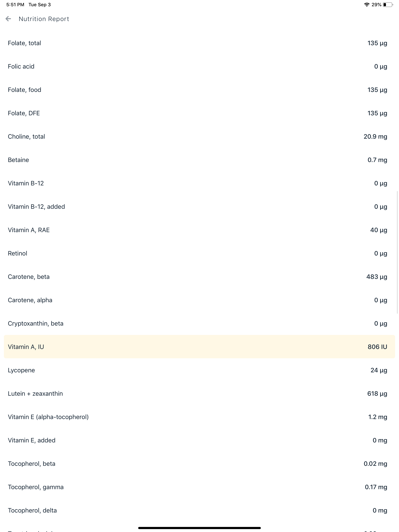Tap the home indicator bar
The image size is (399, 532).
(199, 528)
